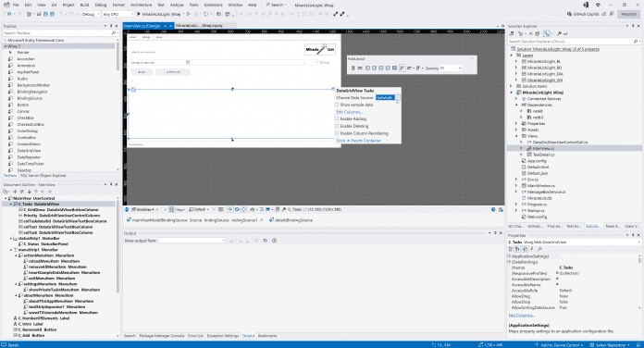Toggle Show sample data checkbox
Viewport: 644px width, 348px height.
coord(337,105)
